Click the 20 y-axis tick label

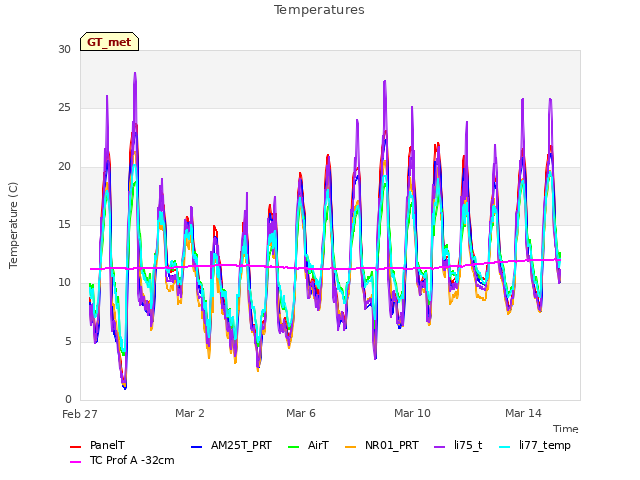(x=64, y=166)
